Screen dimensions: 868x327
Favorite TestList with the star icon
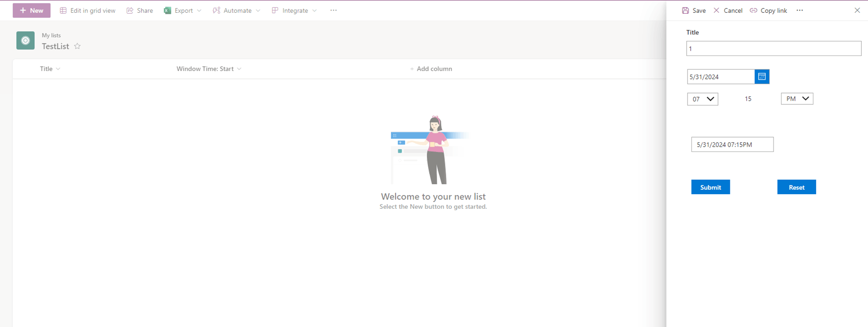[77, 46]
